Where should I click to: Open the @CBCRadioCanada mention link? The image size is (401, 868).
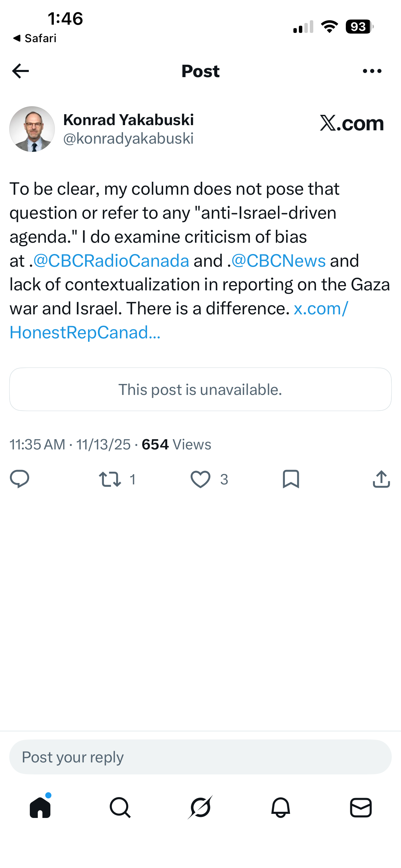[x=111, y=261]
